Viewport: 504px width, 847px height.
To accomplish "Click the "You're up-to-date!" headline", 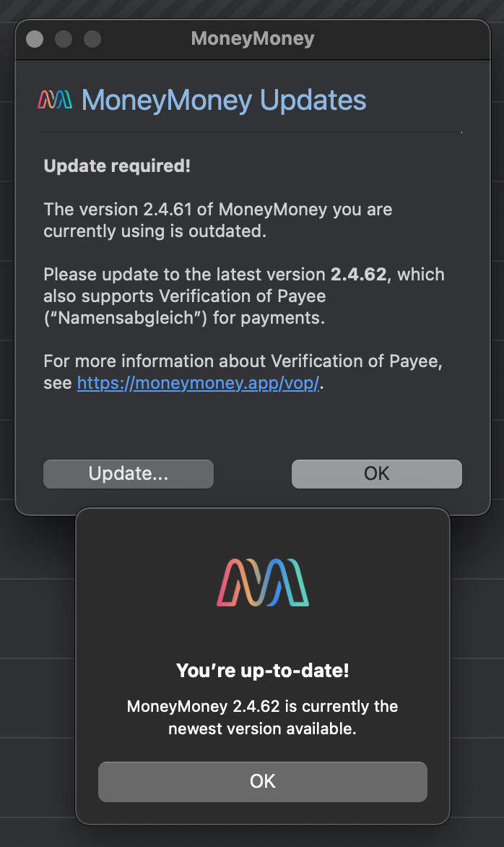I will pos(263,671).
